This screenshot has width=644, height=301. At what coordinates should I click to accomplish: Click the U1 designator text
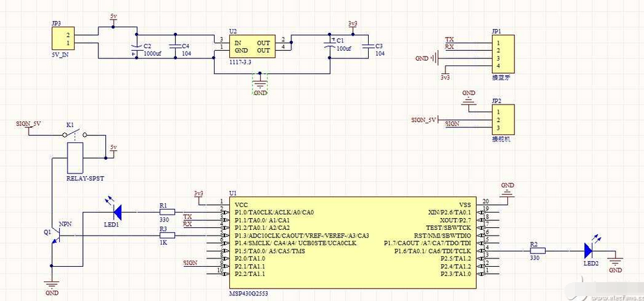[x=233, y=192]
